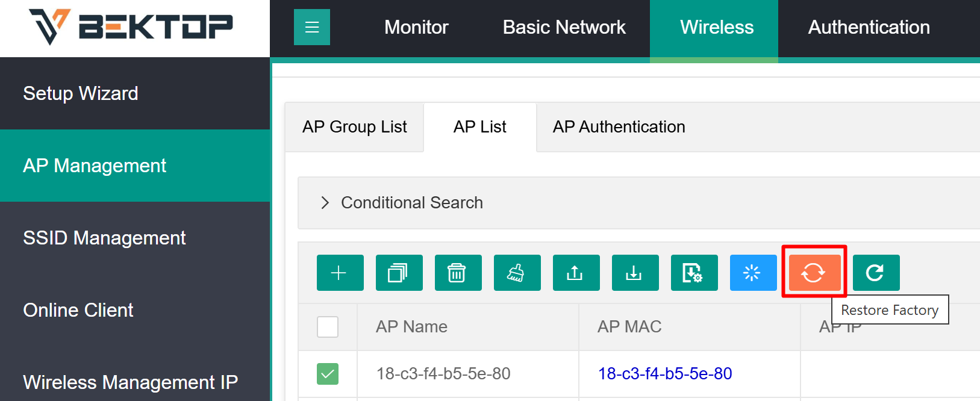Viewport: 980px width, 401px height.
Task: Click the refresh list icon
Action: click(876, 273)
